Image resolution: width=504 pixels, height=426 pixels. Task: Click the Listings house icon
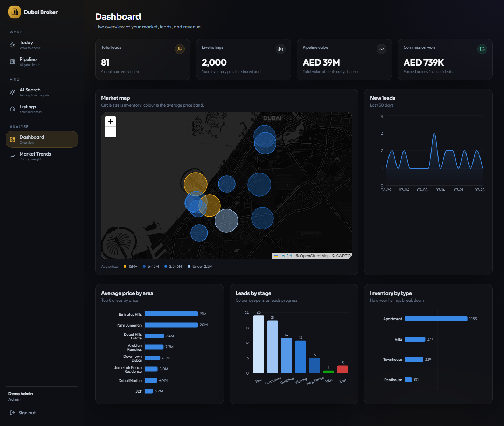(13, 109)
